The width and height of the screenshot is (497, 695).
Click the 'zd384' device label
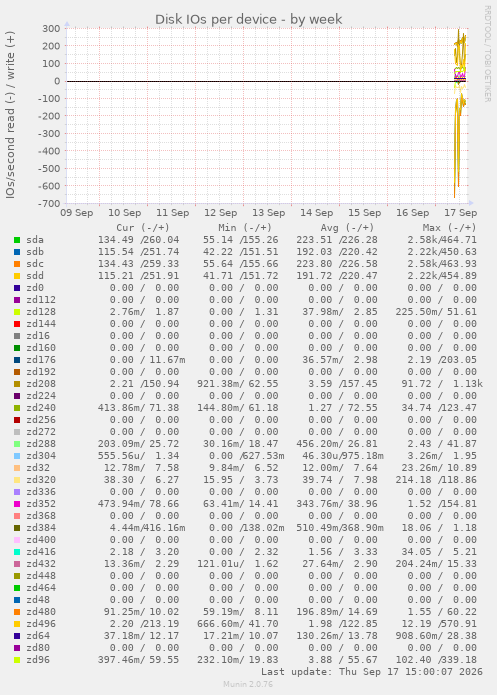(x=41, y=527)
